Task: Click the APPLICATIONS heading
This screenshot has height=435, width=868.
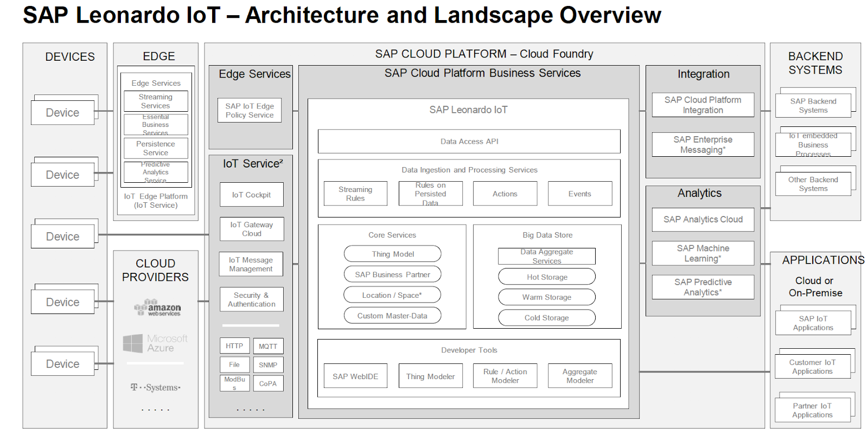Action: pos(824,260)
